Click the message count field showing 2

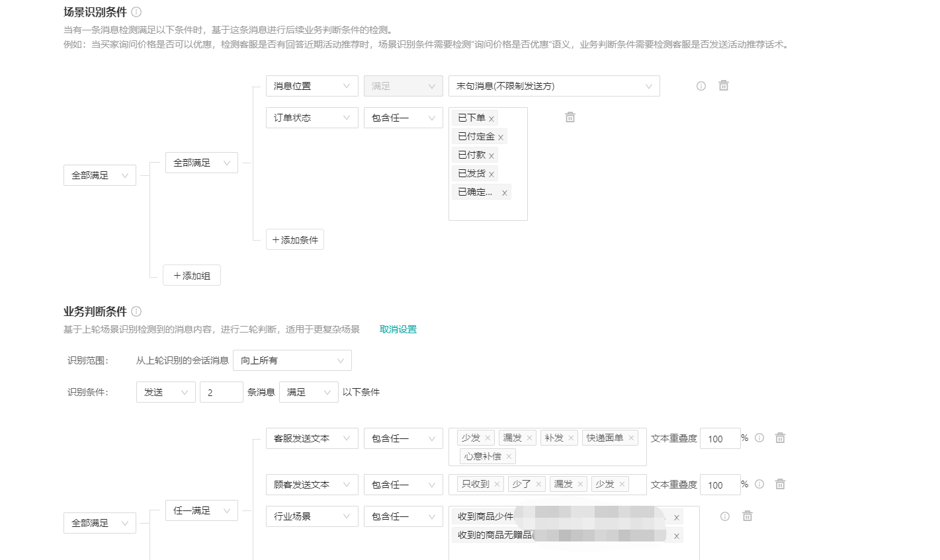pos(221,392)
